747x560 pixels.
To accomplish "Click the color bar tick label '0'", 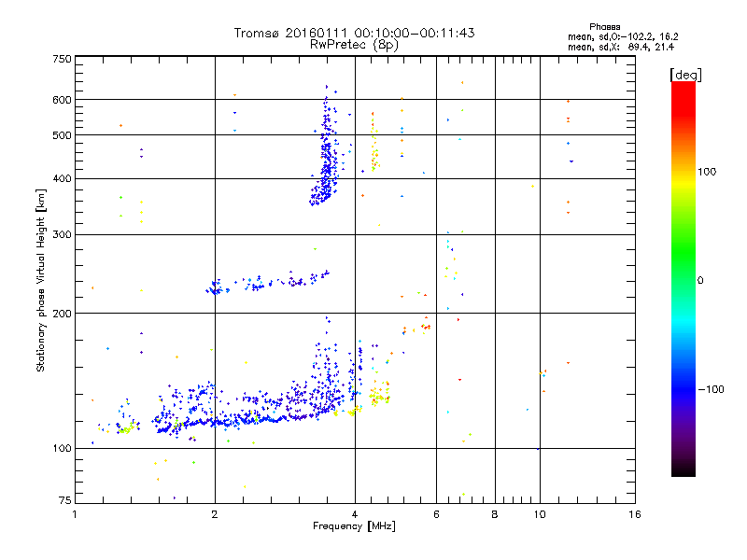I will pyautogui.click(x=699, y=281).
